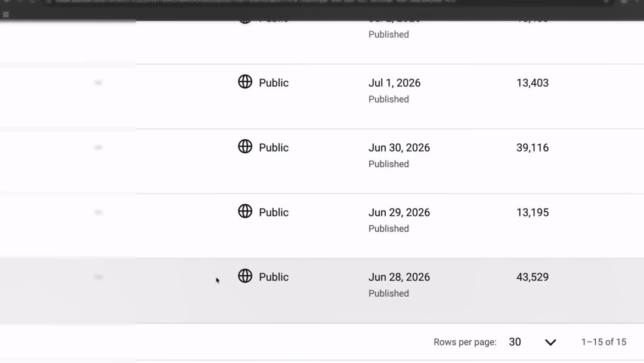Click the Public label in the Jun 29, 2026 row
The height and width of the screenshot is (363, 644).
pos(274,213)
